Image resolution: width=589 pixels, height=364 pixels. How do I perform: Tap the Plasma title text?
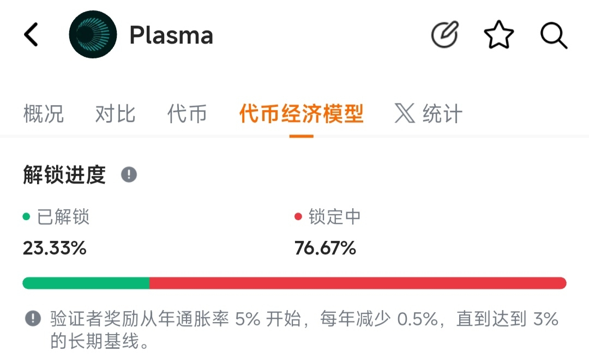(171, 35)
